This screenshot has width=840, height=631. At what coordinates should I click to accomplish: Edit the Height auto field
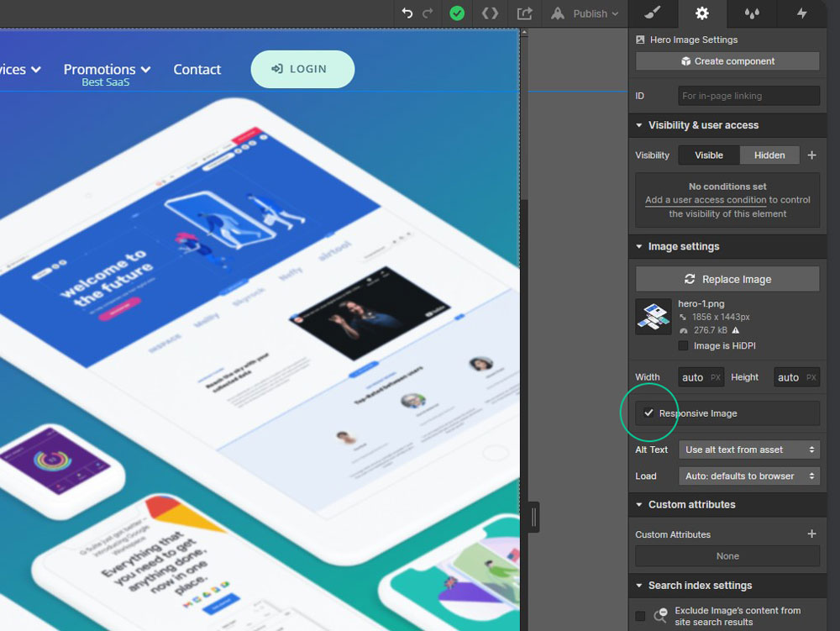click(796, 377)
